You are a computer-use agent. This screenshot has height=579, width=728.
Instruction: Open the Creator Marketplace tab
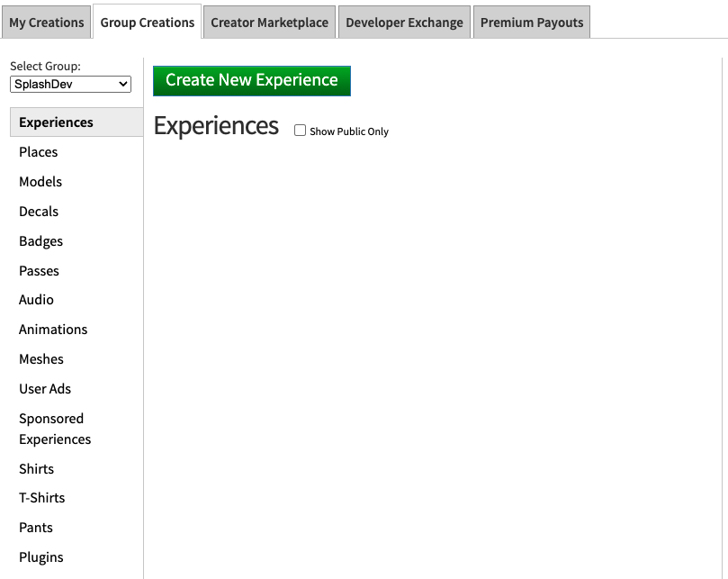(x=269, y=23)
